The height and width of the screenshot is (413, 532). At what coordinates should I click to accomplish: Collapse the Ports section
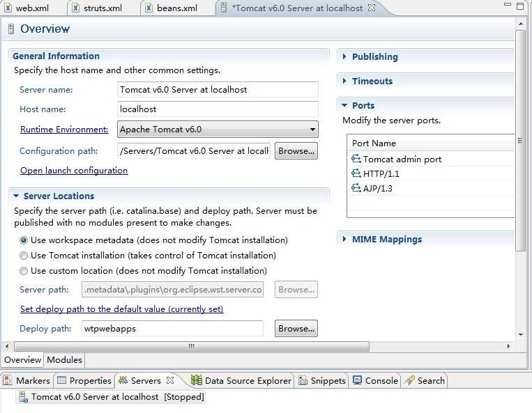(x=344, y=105)
